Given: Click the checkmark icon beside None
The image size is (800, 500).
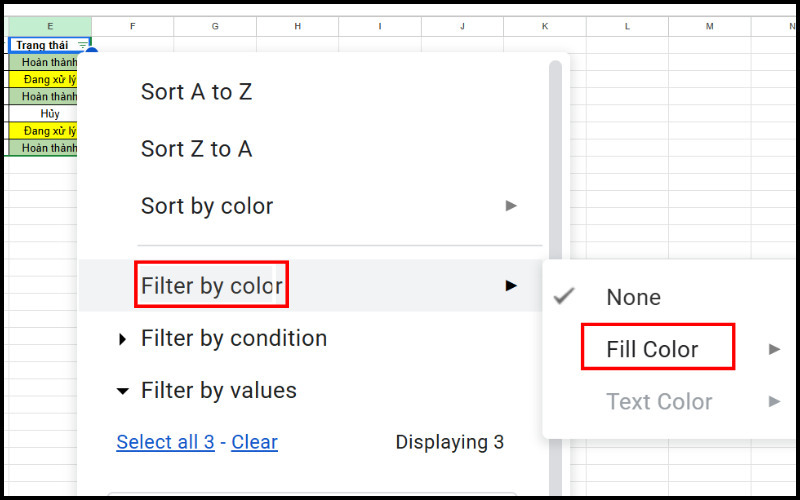Looking at the screenshot, I should [x=565, y=296].
